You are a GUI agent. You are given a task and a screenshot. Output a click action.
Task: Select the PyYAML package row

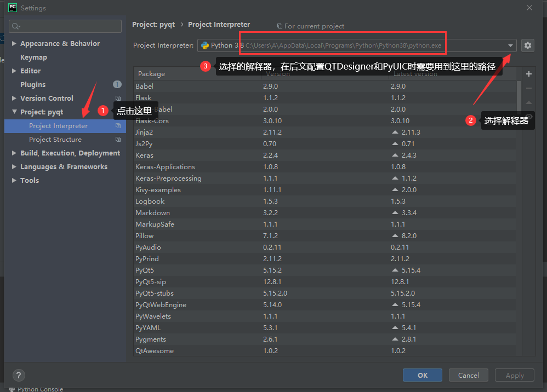click(325, 327)
